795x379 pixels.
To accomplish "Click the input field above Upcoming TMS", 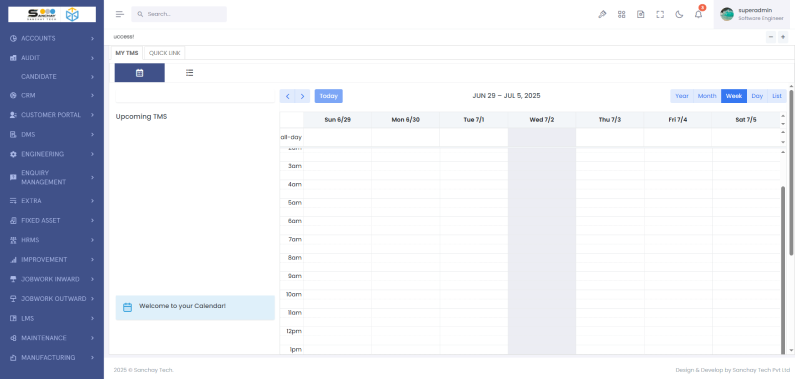I will point(195,96).
